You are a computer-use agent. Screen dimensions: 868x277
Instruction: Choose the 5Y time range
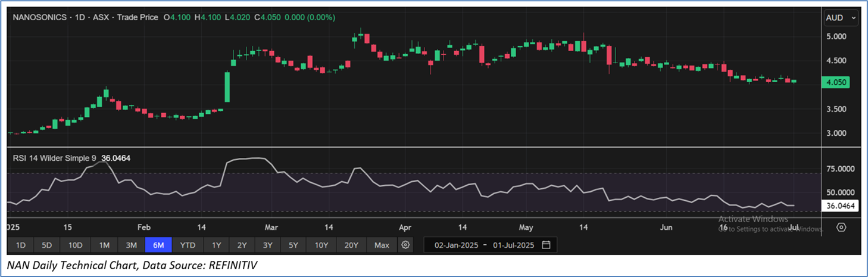tap(294, 245)
